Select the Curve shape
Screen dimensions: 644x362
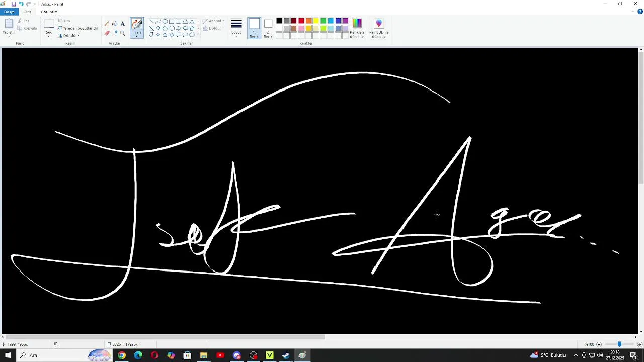(x=158, y=21)
